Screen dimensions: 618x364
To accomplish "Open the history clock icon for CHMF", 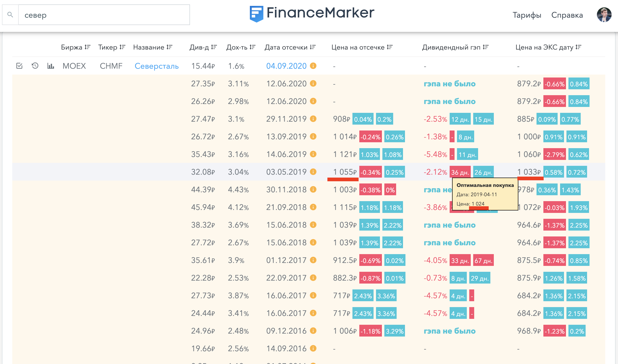I will click(35, 66).
